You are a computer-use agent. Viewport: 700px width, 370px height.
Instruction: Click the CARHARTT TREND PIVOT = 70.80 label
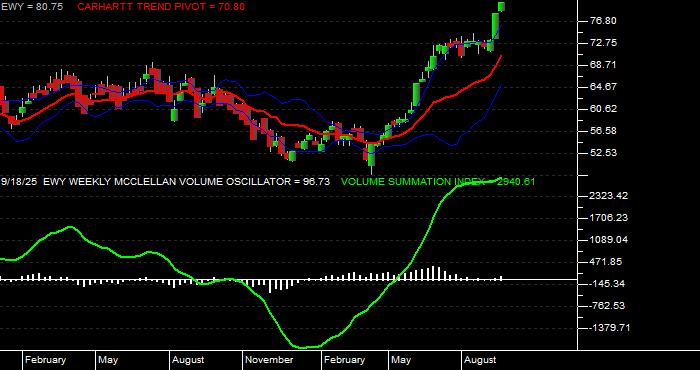tap(161, 7)
